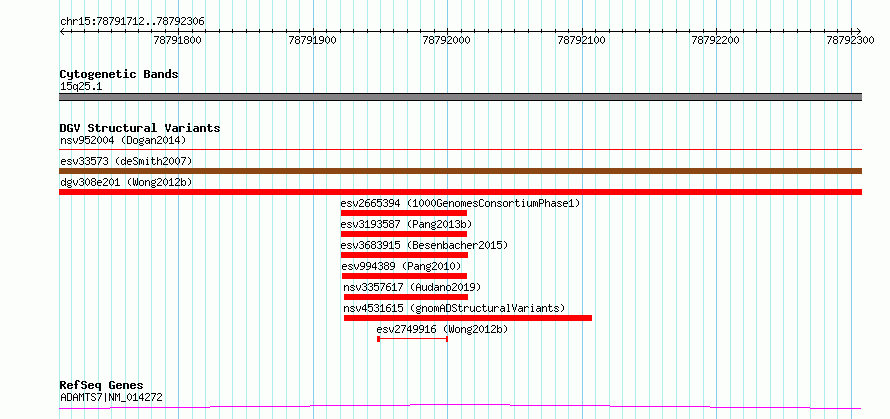The height and width of the screenshot is (419, 890).
Task: Open variant esv3193587 (Pang2013b) label
Action: (x=406, y=224)
